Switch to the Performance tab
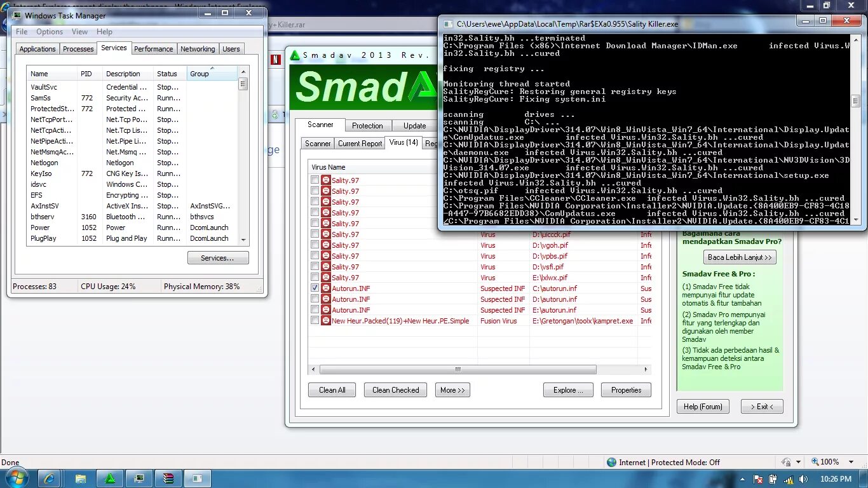The height and width of the screenshot is (488, 868). 153,49
